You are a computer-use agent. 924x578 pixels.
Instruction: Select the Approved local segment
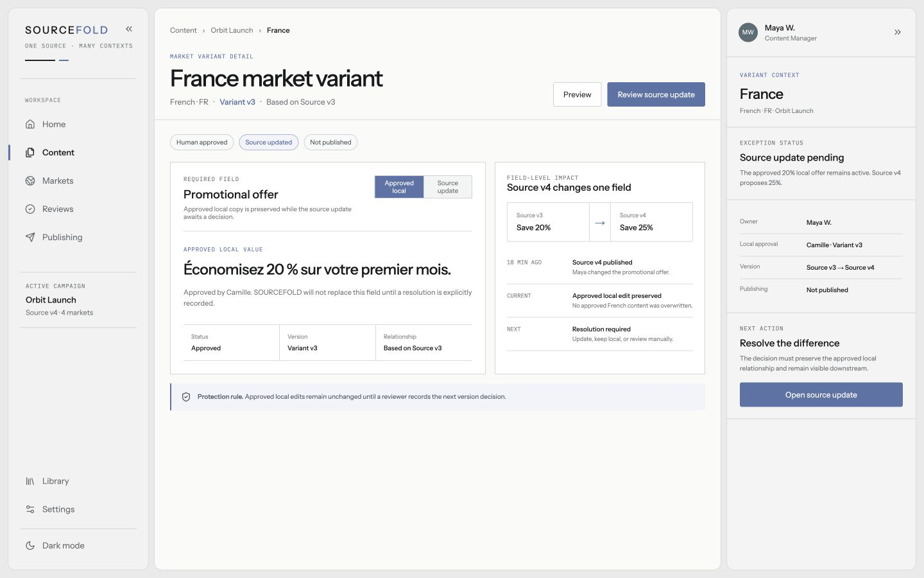399,187
